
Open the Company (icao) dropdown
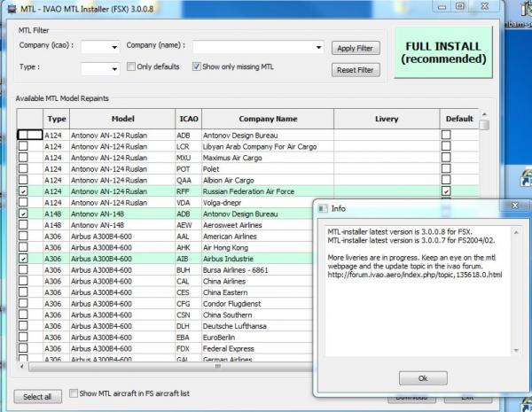(114, 47)
